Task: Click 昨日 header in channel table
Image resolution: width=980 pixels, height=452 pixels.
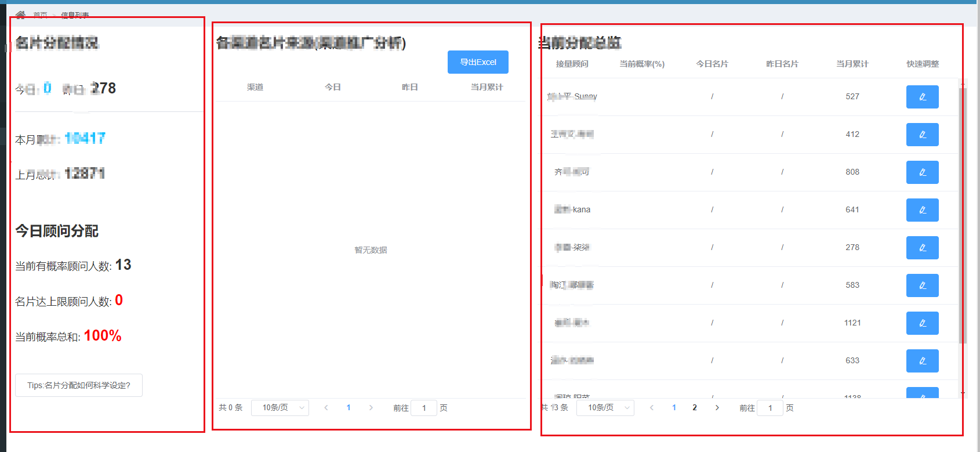Action: (x=410, y=87)
